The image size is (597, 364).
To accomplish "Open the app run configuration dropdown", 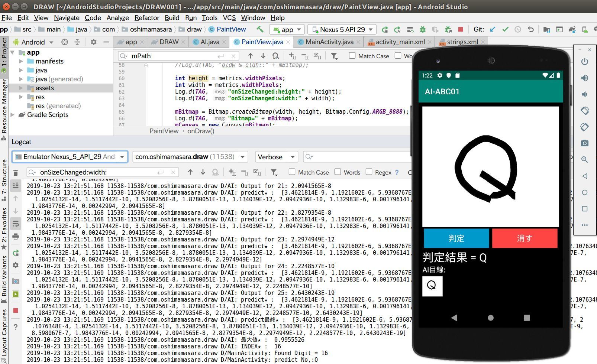I will (x=287, y=29).
